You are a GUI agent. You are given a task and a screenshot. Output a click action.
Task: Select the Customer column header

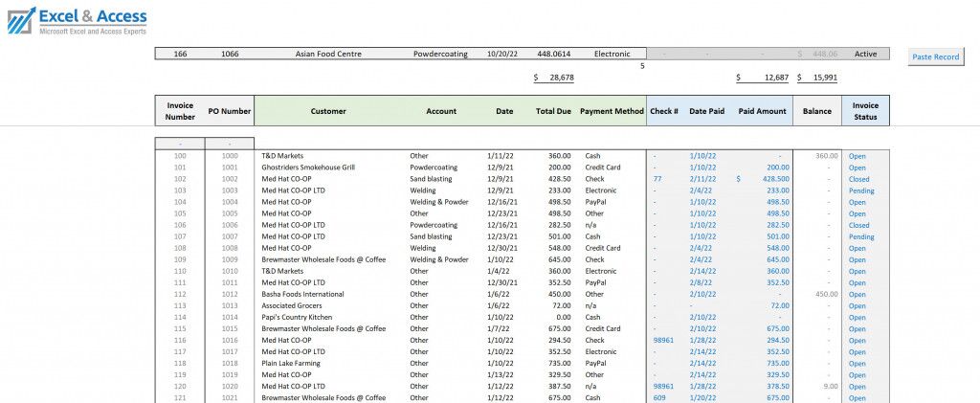[328, 111]
